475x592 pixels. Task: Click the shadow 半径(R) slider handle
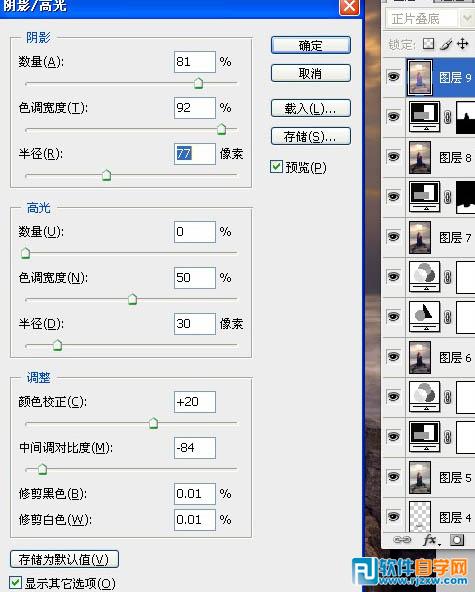(106, 175)
